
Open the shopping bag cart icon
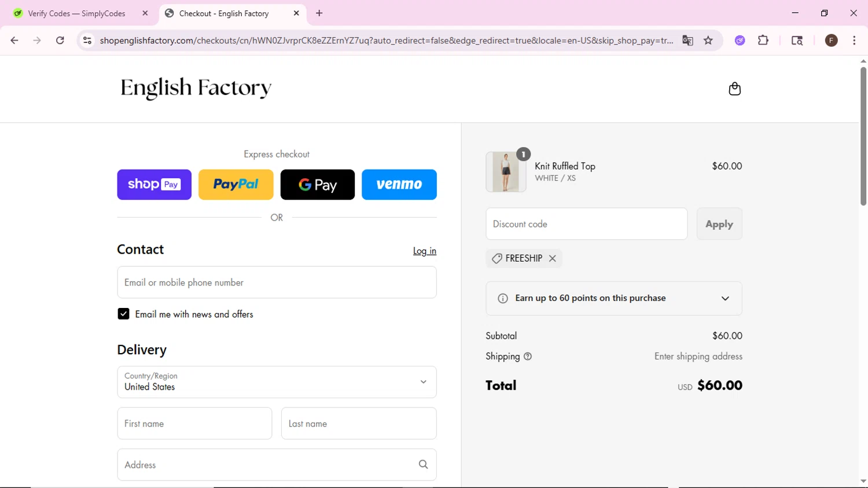(734, 89)
